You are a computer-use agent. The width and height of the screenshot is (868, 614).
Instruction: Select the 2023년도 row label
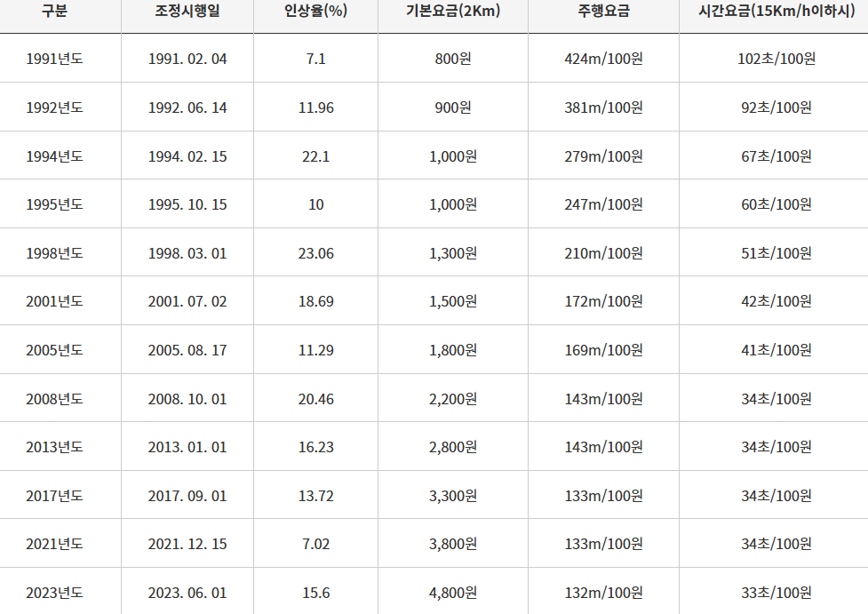[54, 593]
